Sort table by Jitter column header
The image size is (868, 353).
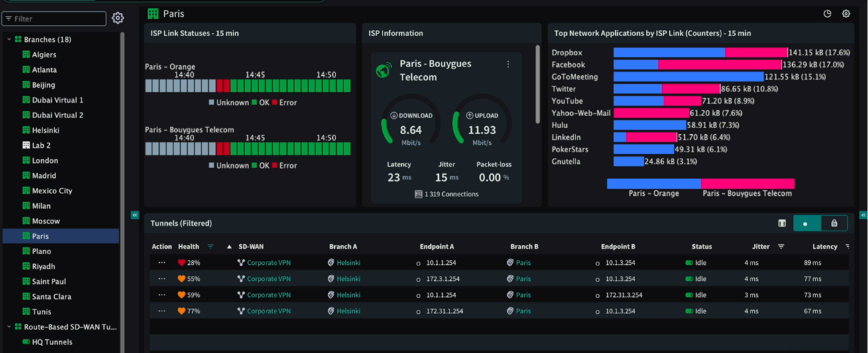click(x=761, y=247)
